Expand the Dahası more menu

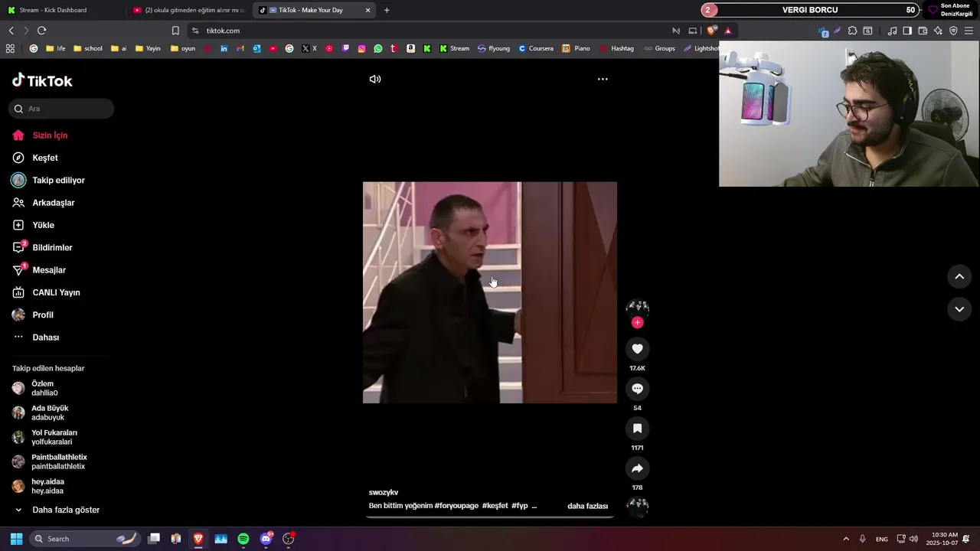click(x=36, y=337)
